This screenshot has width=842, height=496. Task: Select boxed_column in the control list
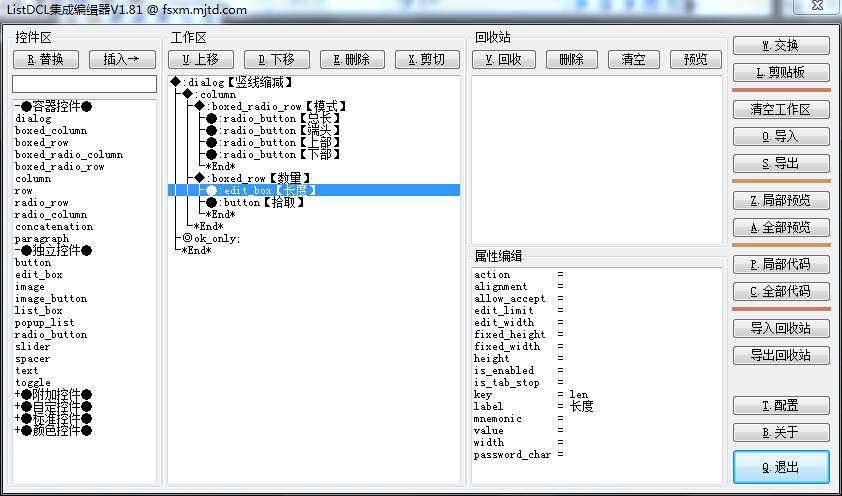(x=51, y=130)
